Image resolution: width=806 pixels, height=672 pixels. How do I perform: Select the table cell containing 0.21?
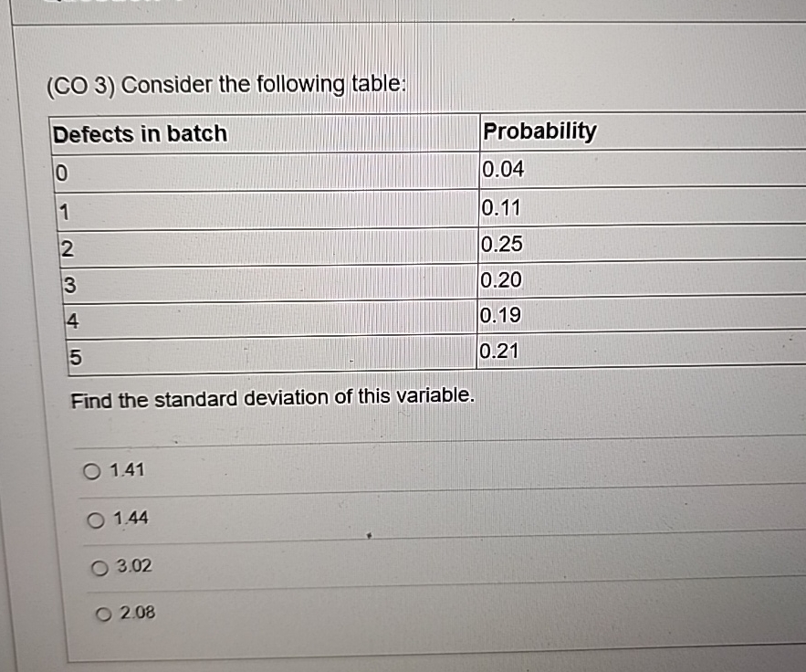click(499, 352)
